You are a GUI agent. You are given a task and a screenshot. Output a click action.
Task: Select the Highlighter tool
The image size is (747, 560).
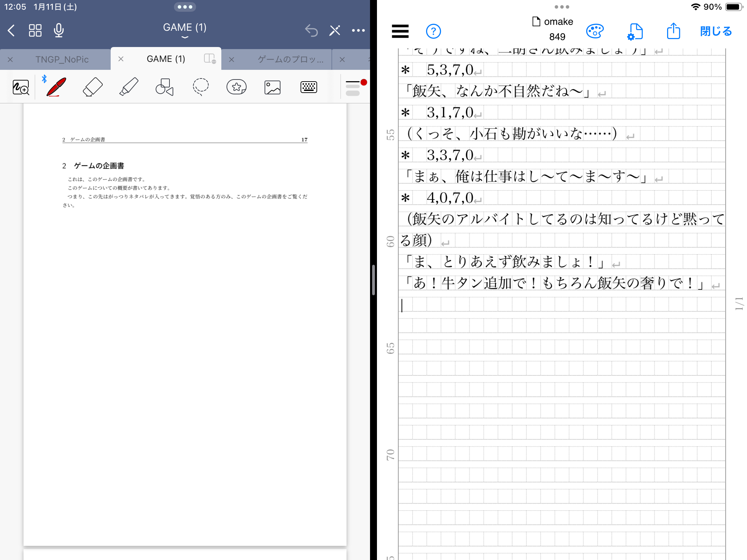tap(129, 87)
